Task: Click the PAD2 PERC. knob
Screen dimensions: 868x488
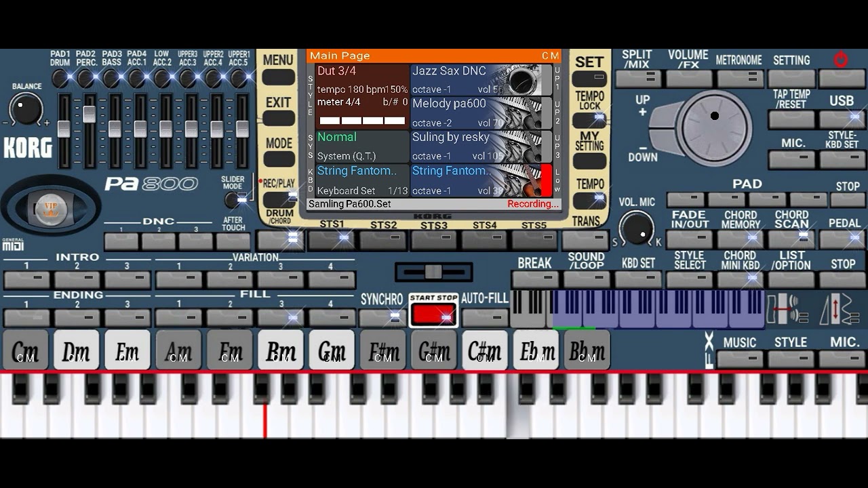Action: (85, 79)
